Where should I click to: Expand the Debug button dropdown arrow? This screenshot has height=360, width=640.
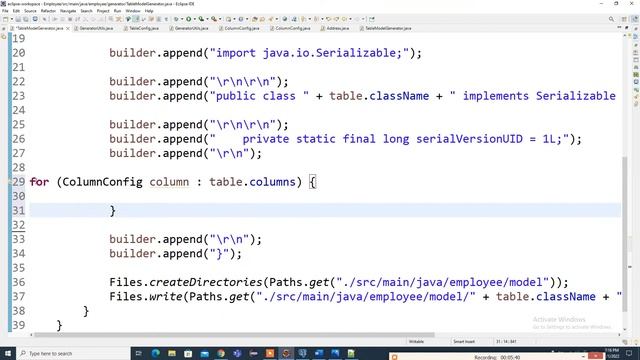pyautogui.click(x=182, y=19)
